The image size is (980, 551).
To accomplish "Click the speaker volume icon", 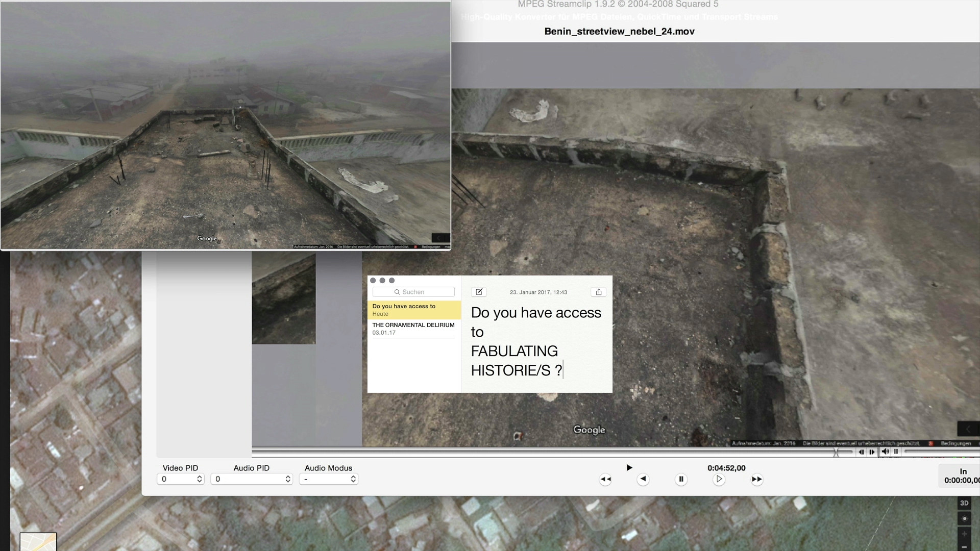I will (885, 452).
